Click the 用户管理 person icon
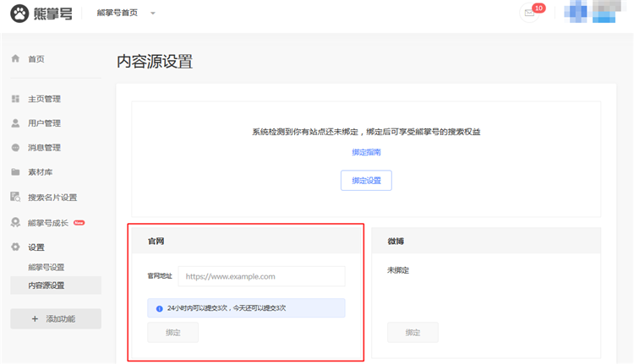Screen dimensions: 634x364 click(x=15, y=123)
